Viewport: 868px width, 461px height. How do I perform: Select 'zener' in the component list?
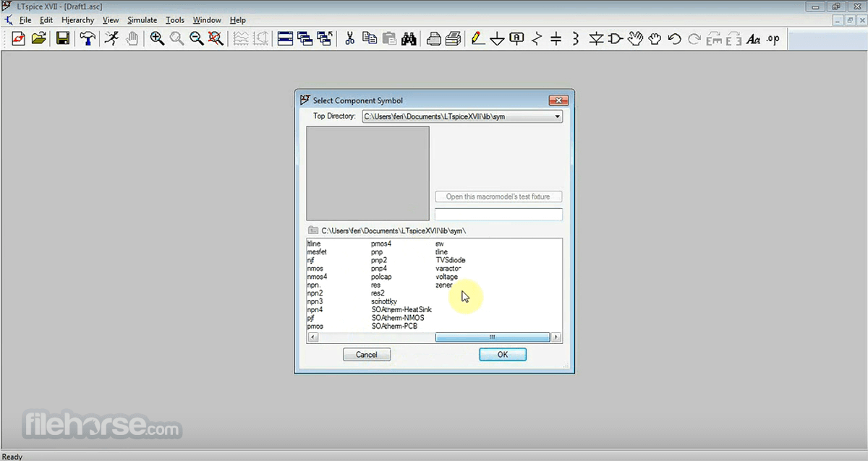[x=443, y=285]
